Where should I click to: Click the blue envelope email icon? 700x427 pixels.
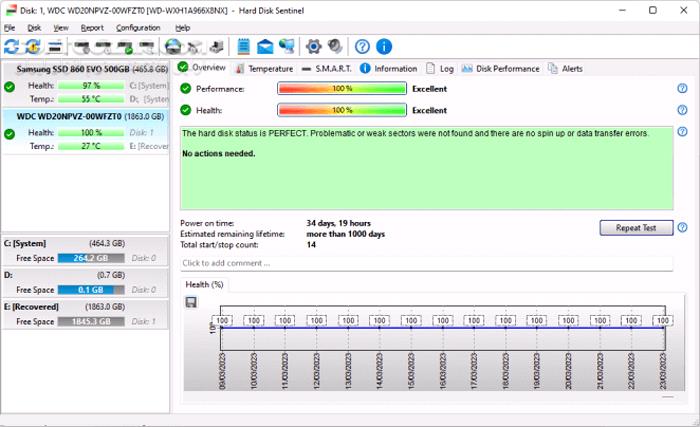coord(265,46)
